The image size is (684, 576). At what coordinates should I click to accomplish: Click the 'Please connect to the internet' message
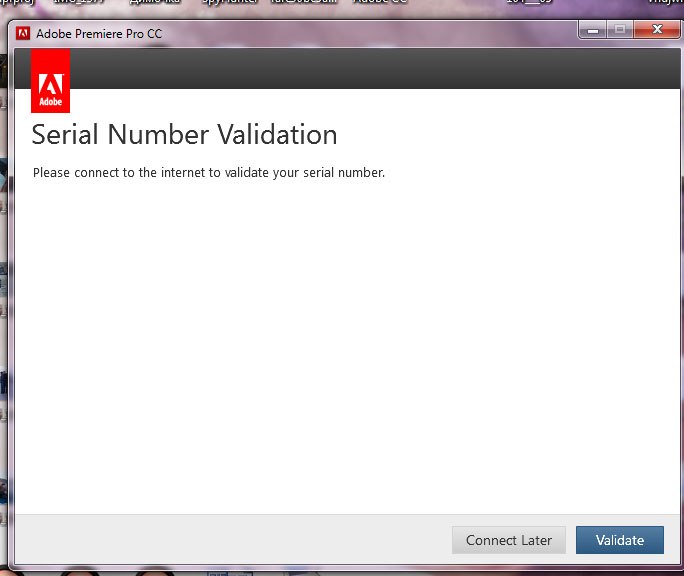click(209, 173)
